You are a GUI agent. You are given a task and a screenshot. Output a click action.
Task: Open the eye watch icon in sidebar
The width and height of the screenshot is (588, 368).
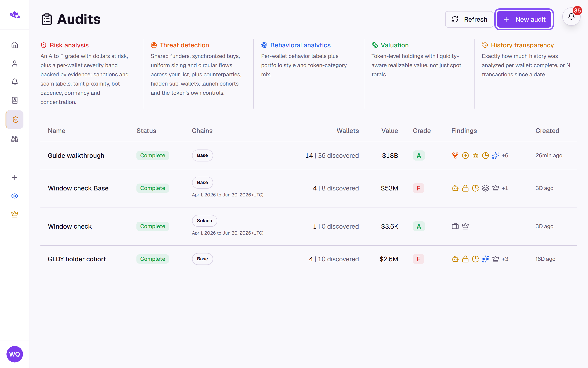coord(14,196)
